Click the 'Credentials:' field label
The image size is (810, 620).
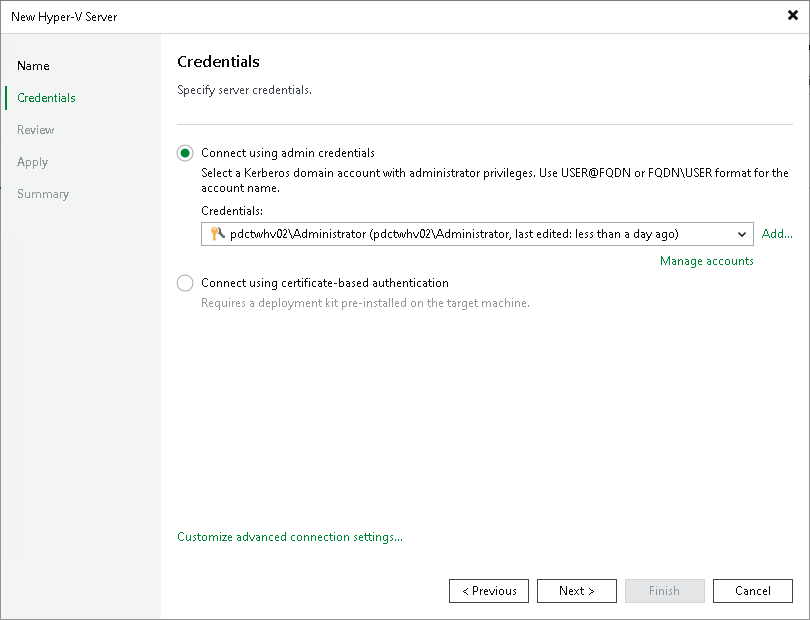tap(232, 211)
